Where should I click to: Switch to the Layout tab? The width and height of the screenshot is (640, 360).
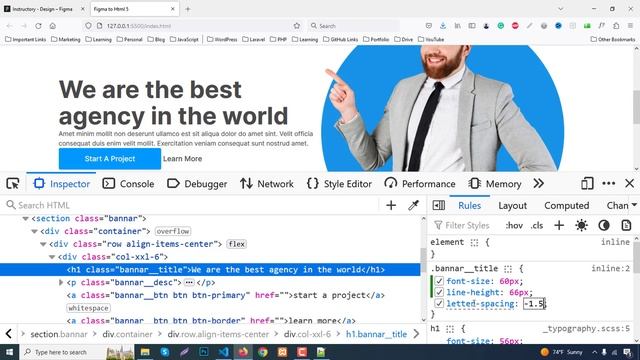(x=512, y=205)
